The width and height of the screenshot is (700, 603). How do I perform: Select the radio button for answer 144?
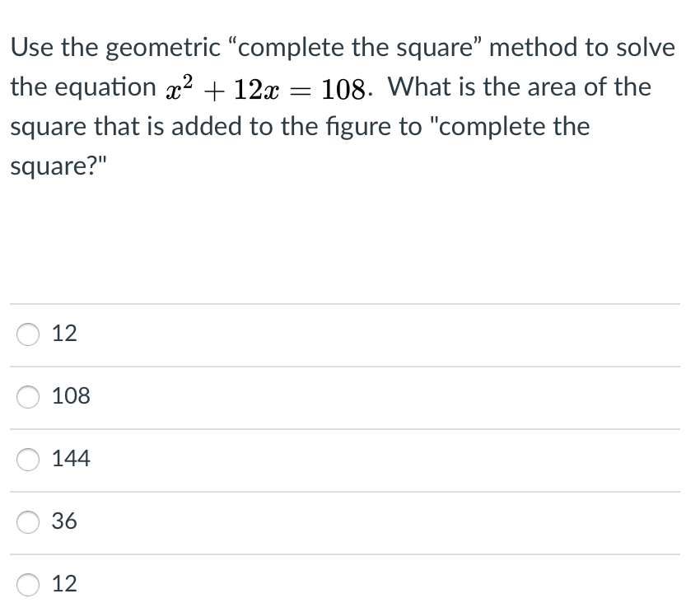[26, 460]
